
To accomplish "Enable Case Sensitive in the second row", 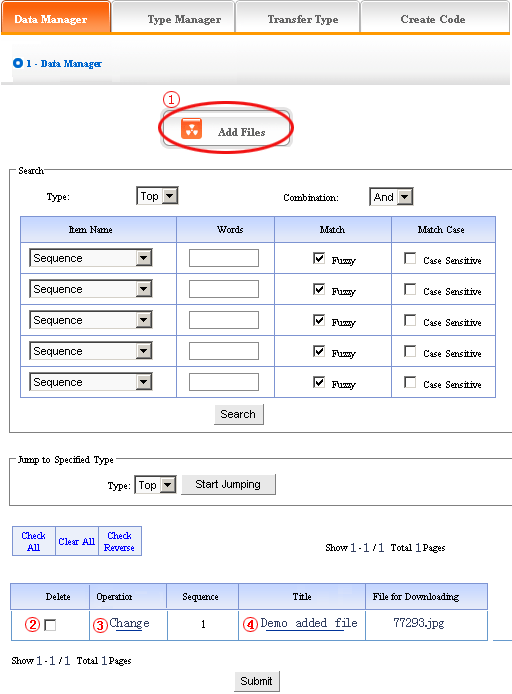I will pos(410,289).
